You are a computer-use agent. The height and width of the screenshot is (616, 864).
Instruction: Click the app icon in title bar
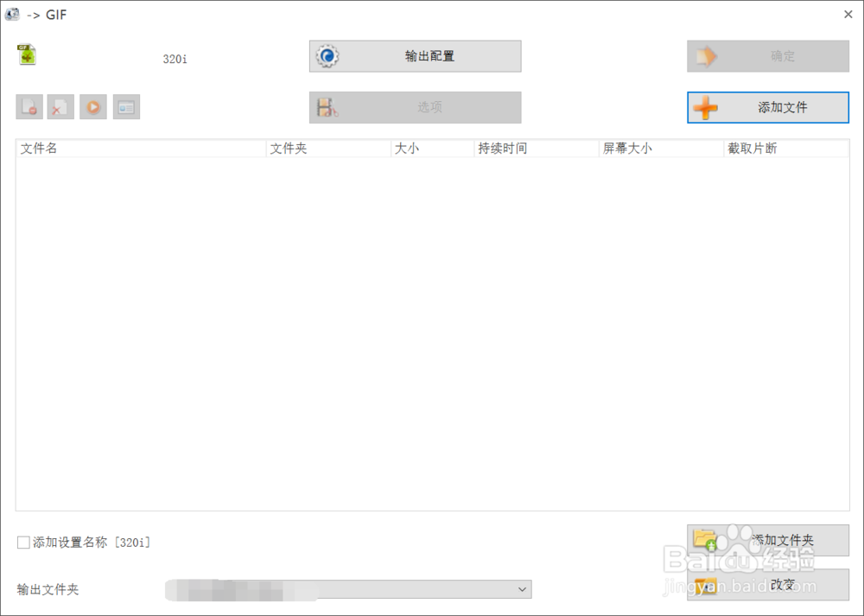click(x=12, y=15)
